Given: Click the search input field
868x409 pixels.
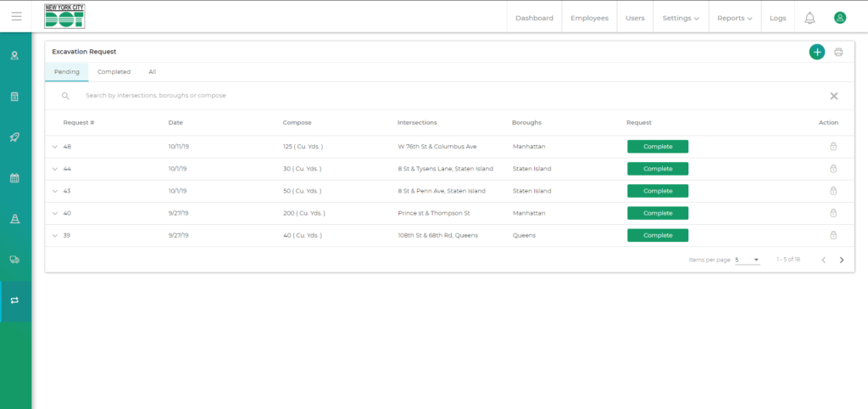Looking at the screenshot, I should point(339,96).
